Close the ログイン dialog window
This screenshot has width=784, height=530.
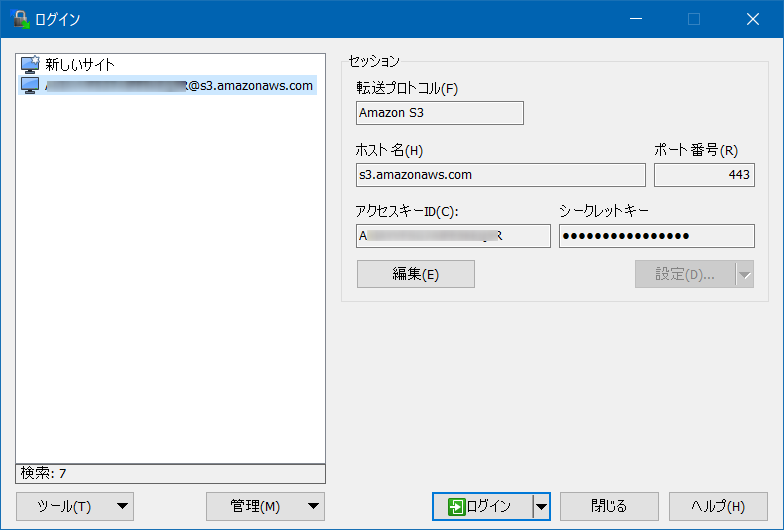tap(752, 19)
